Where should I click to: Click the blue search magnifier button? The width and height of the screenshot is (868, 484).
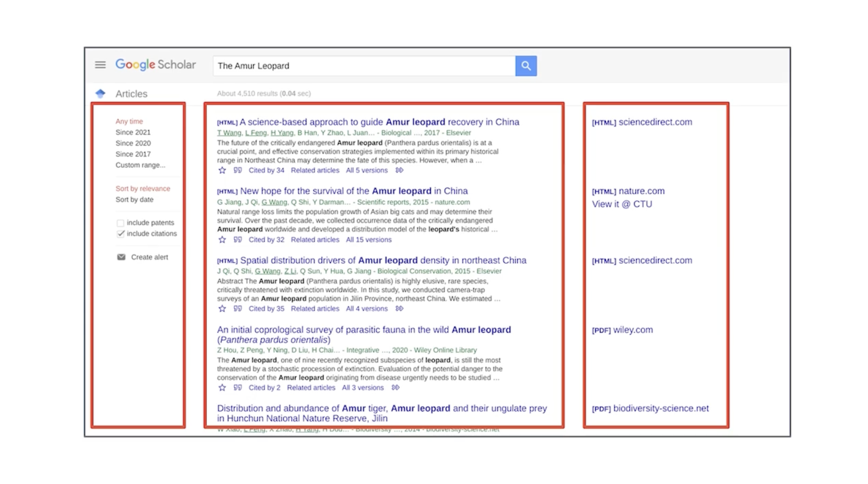(x=526, y=66)
